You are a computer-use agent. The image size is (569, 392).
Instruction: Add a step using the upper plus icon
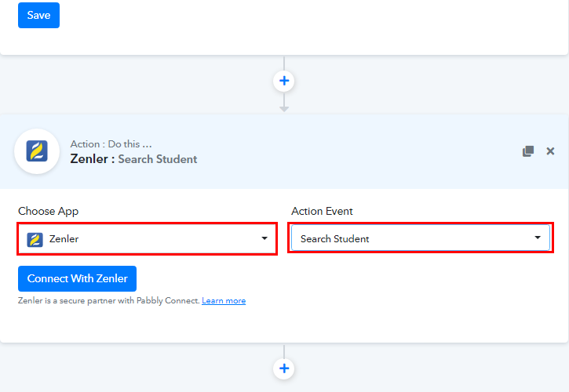pyautogui.click(x=284, y=81)
